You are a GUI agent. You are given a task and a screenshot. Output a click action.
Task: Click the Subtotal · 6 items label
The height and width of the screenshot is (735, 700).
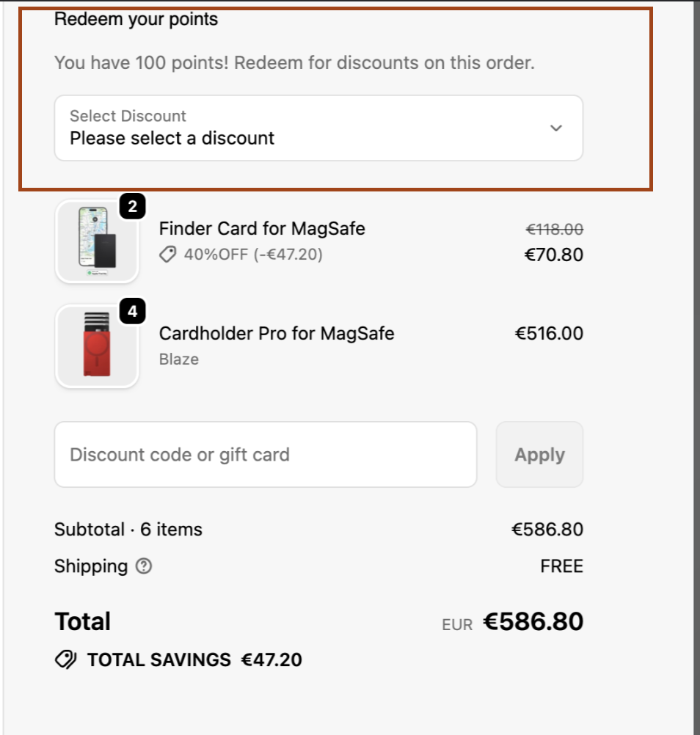(x=128, y=530)
